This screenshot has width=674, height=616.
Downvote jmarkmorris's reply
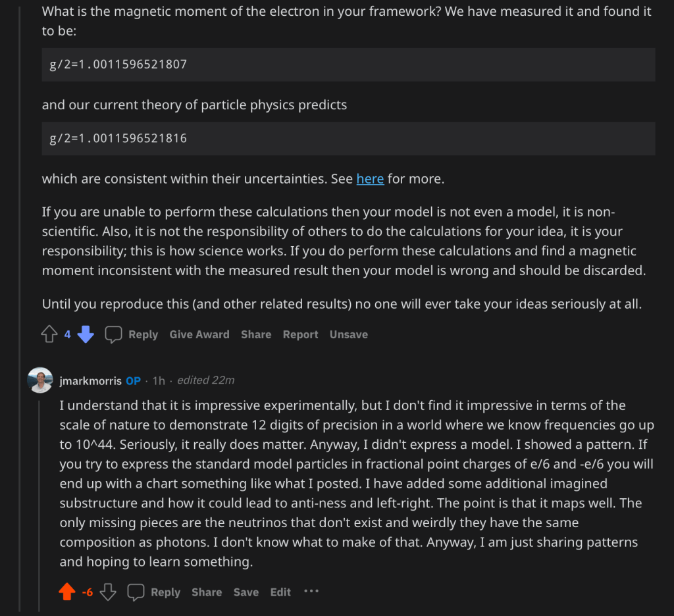point(108,592)
